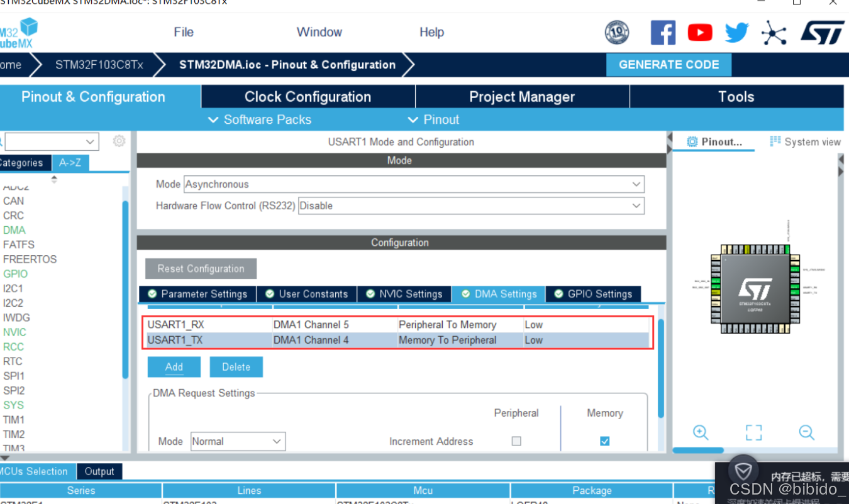
Task: Open the DMA request Mode Normal dropdown
Action: click(x=238, y=441)
